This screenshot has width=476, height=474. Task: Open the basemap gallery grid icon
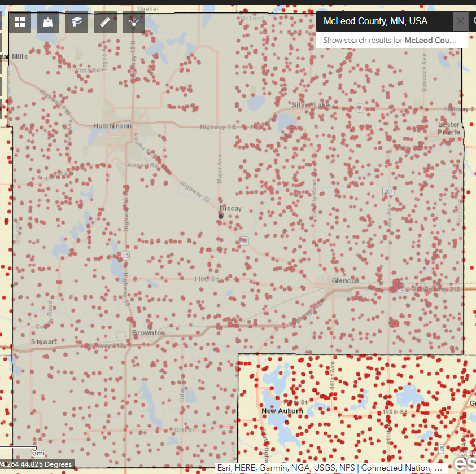[20, 22]
